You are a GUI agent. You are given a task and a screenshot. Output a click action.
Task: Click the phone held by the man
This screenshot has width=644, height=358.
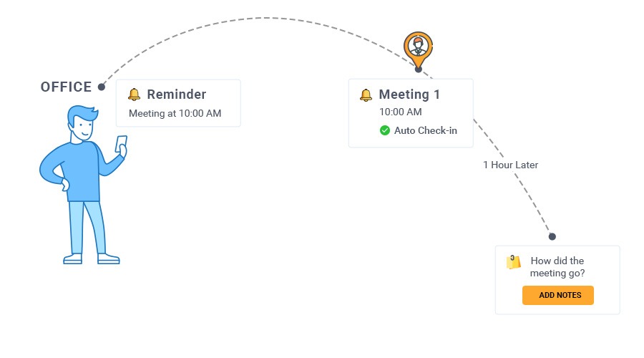(121, 145)
